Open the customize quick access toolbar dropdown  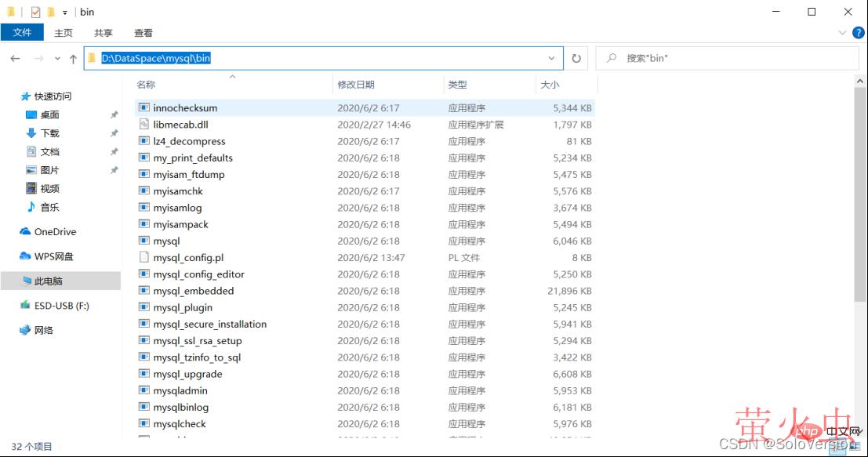tap(64, 13)
